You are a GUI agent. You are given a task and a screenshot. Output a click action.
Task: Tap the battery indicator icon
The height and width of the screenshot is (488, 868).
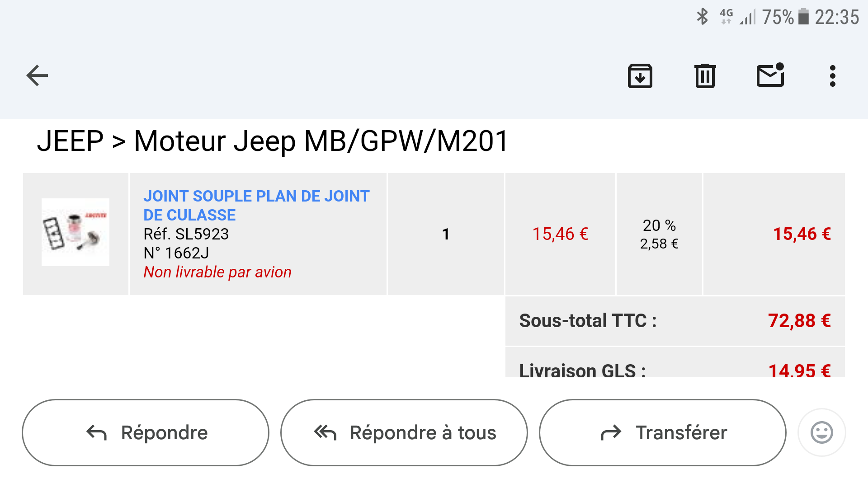click(x=803, y=17)
